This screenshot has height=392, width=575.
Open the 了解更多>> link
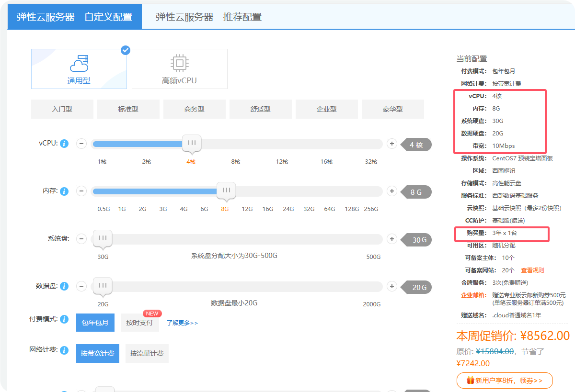182,323
